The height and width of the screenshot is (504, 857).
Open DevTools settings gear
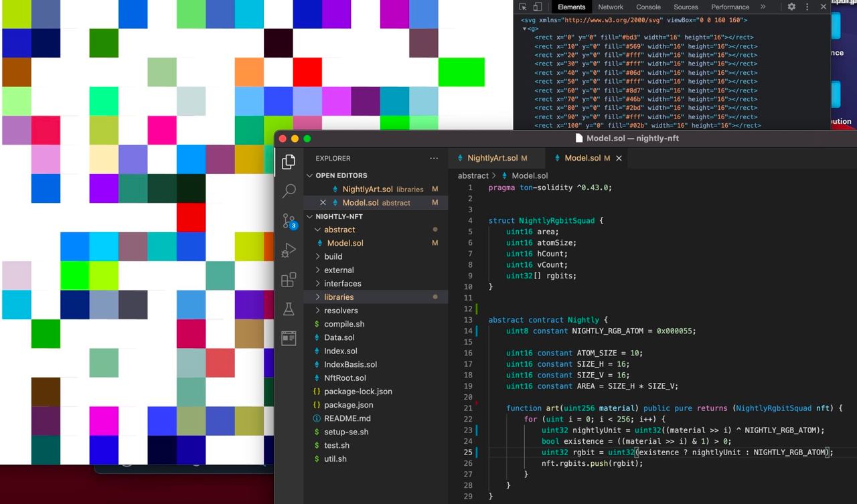pos(791,7)
